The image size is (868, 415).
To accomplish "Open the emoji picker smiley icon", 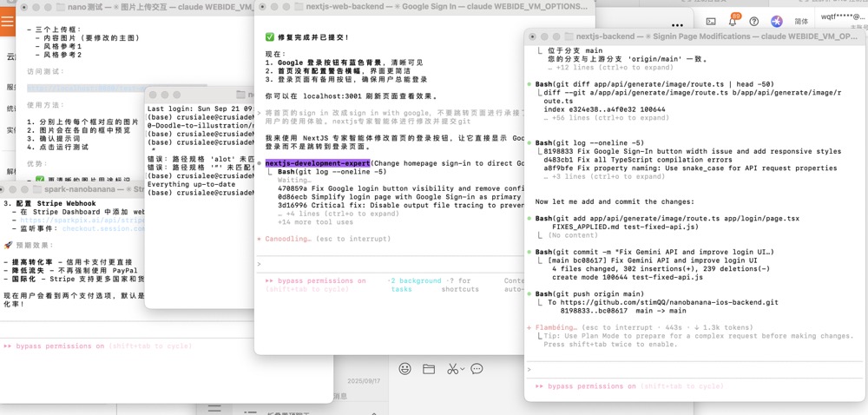I will (x=404, y=369).
